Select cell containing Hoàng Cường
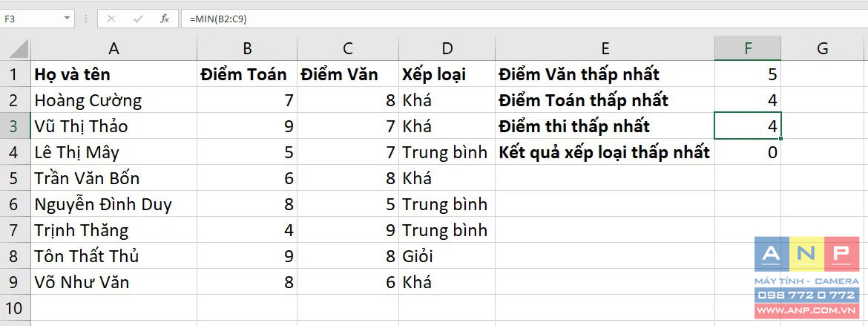Image resolution: width=868 pixels, height=326 pixels. pyautogui.click(x=114, y=100)
